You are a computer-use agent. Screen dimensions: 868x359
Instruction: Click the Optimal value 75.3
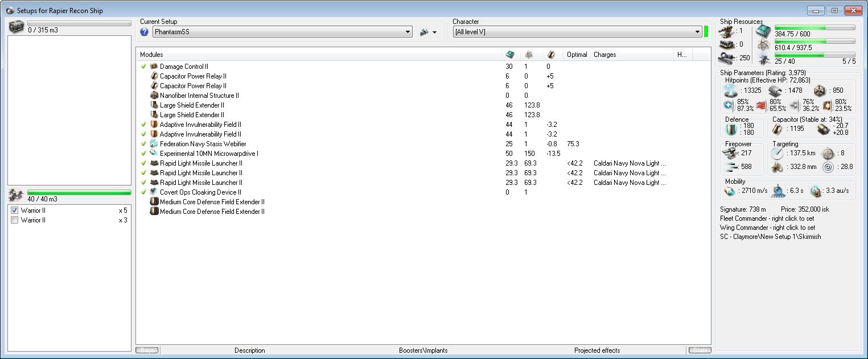(x=573, y=144)
